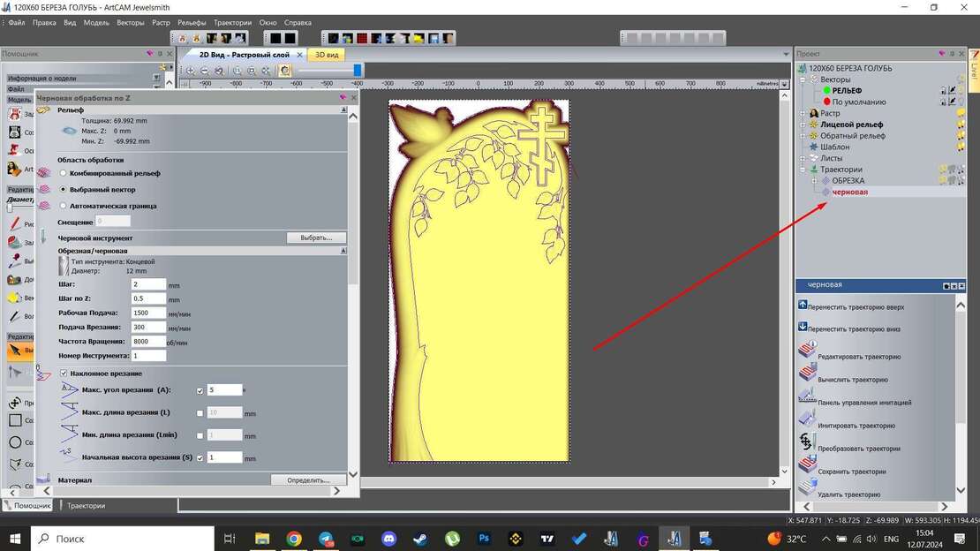Collapse the Векторы tree branch
The height and width of the screenshot is (551, 980).
801,79
